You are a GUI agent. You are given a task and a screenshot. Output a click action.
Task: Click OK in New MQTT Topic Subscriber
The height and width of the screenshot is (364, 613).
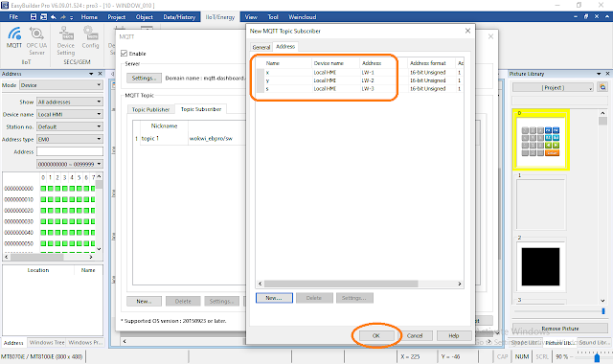376,335
